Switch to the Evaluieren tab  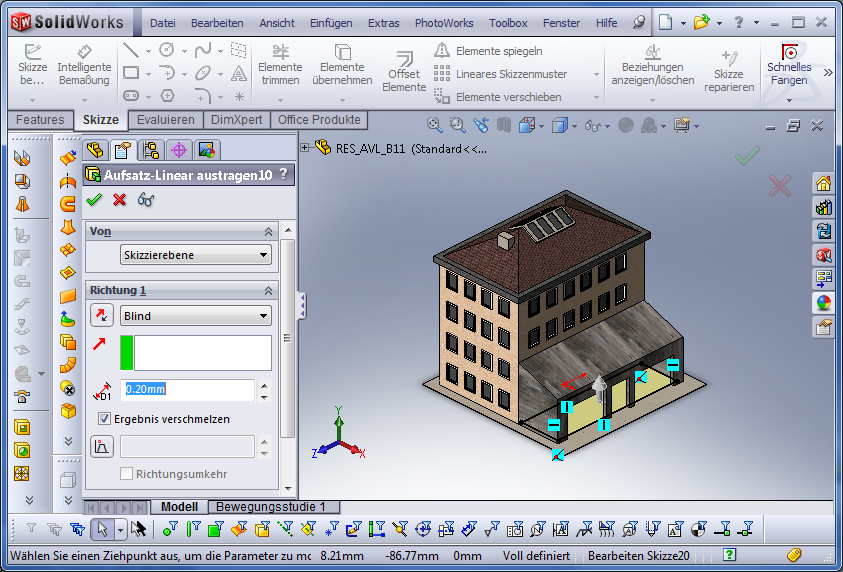click(x=166, y=120)
